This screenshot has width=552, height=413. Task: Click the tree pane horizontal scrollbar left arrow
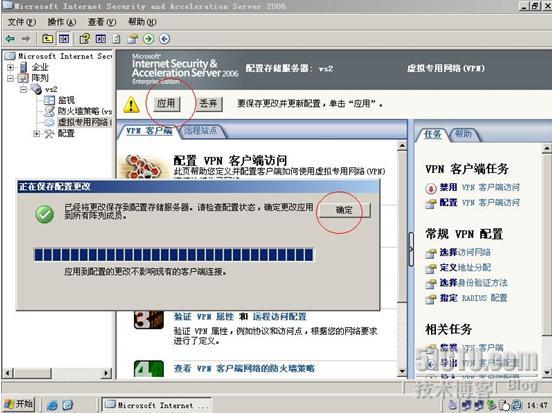(8, 373)
